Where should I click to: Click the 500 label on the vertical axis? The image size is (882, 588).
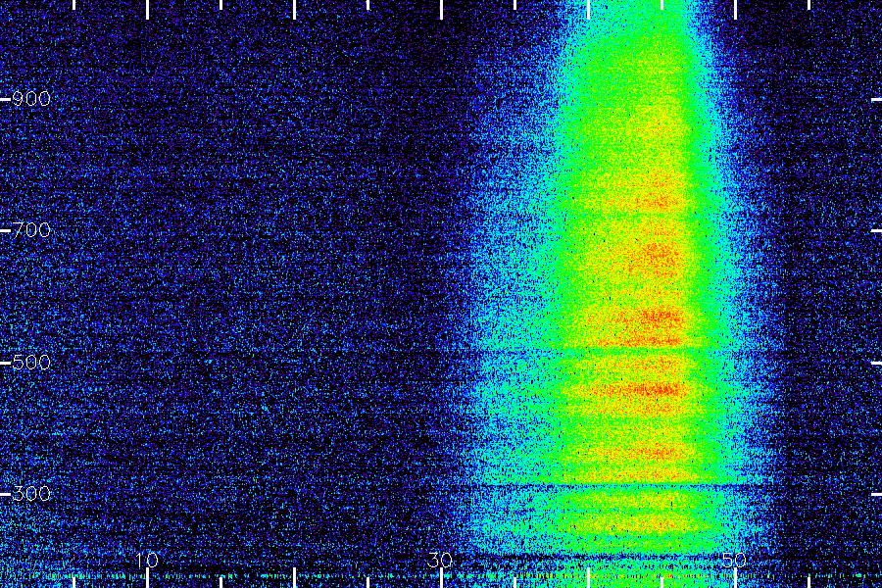(x=31, y=362)
